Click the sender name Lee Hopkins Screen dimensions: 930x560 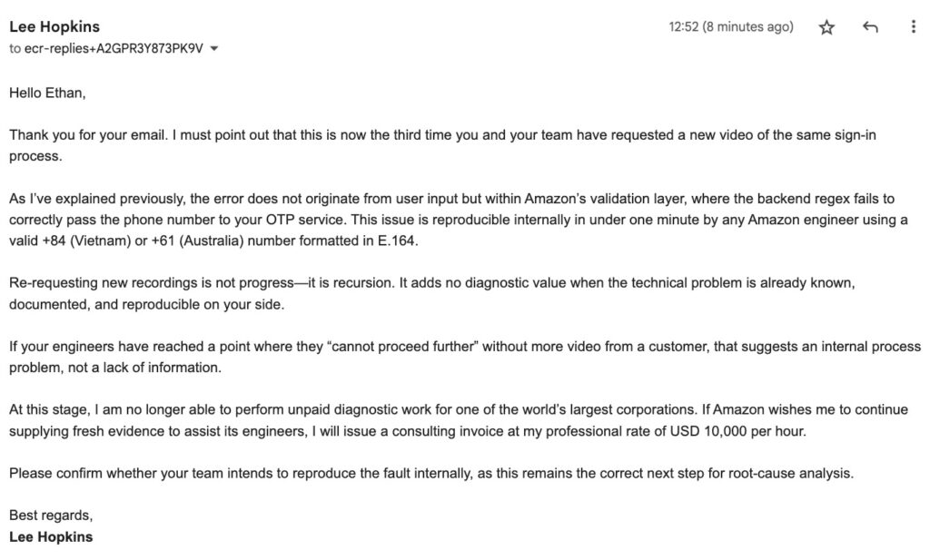[x=53, y=26]
